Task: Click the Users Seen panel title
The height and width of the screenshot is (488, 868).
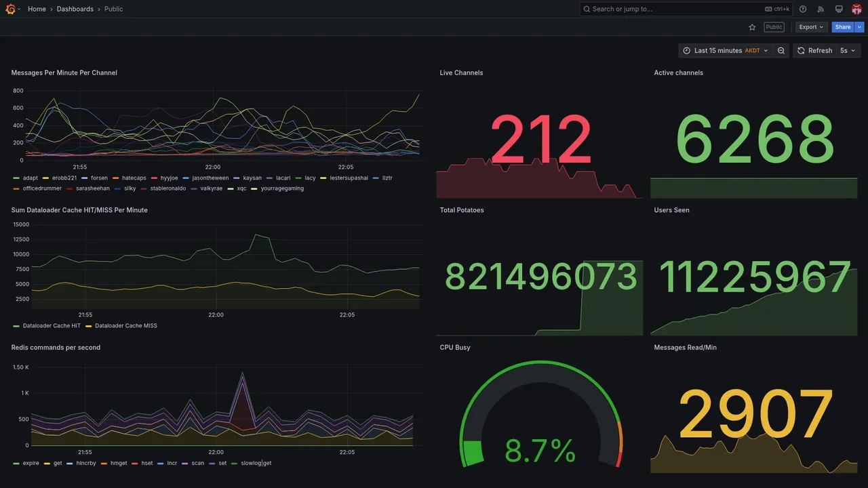Action: [671, 210]
